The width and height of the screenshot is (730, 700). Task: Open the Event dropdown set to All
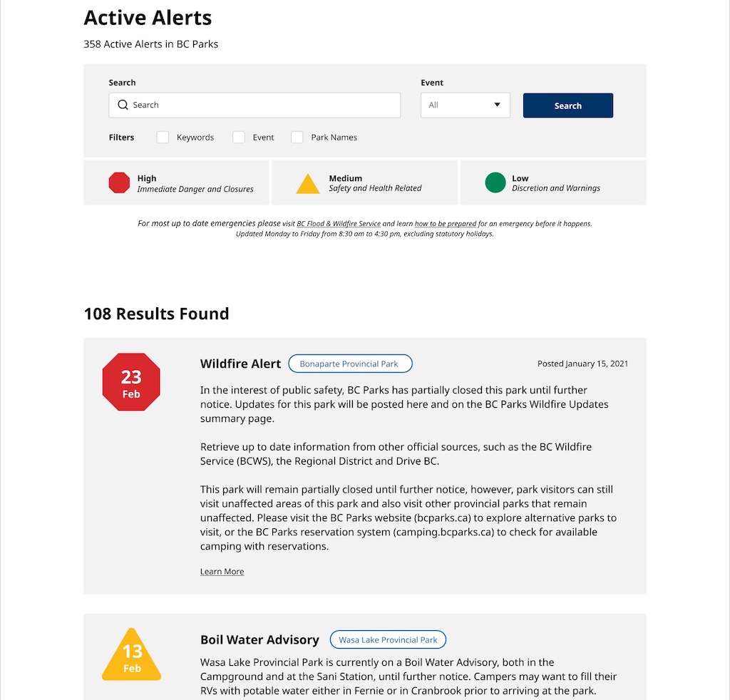point(466,105)
